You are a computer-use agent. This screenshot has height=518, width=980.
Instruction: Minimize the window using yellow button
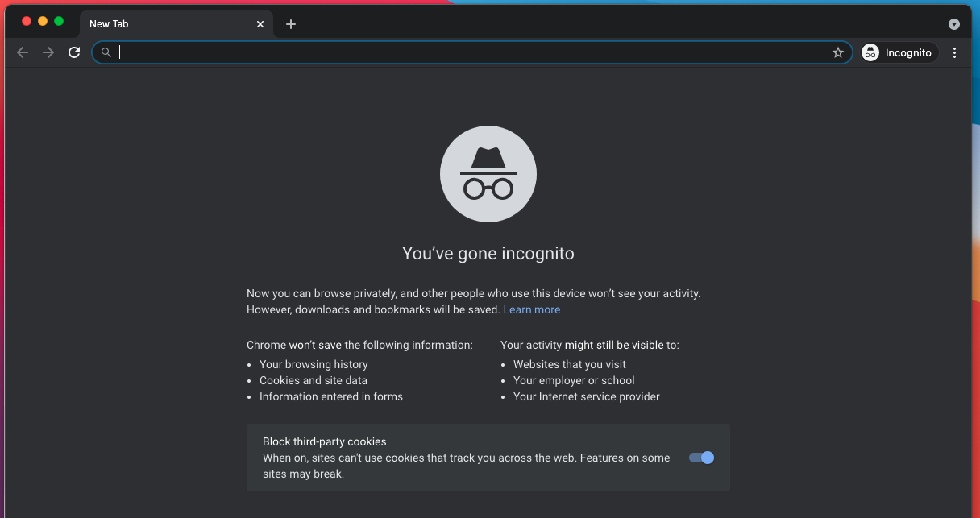43,21
